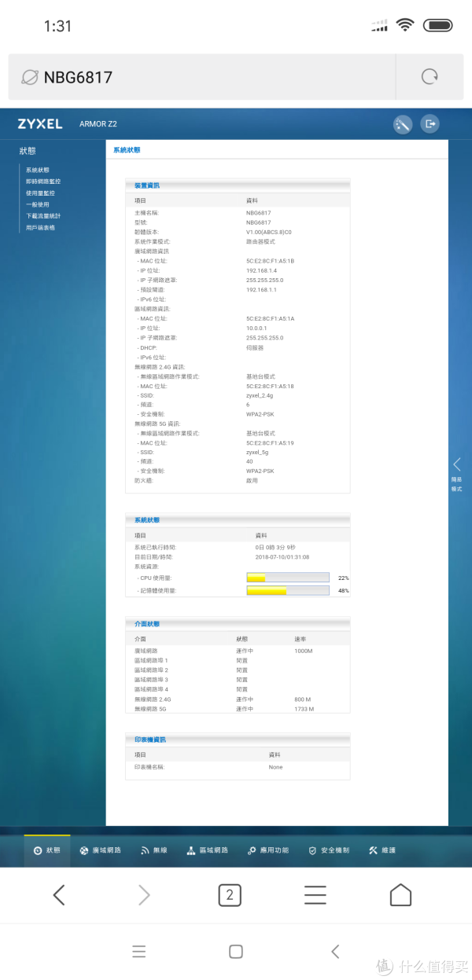Click 2.4G MAC 5C:E2:8C:F1:A5:18
Screen dimensions: 472x980
click(x=270, y=386)
